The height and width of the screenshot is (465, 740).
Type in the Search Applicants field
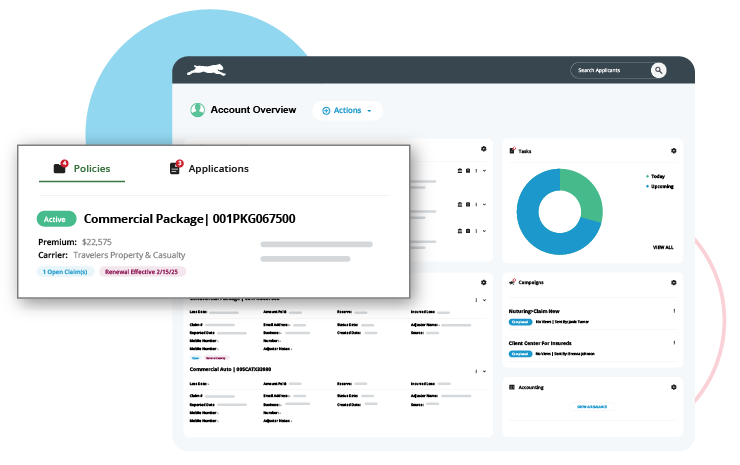click(608, 70)
